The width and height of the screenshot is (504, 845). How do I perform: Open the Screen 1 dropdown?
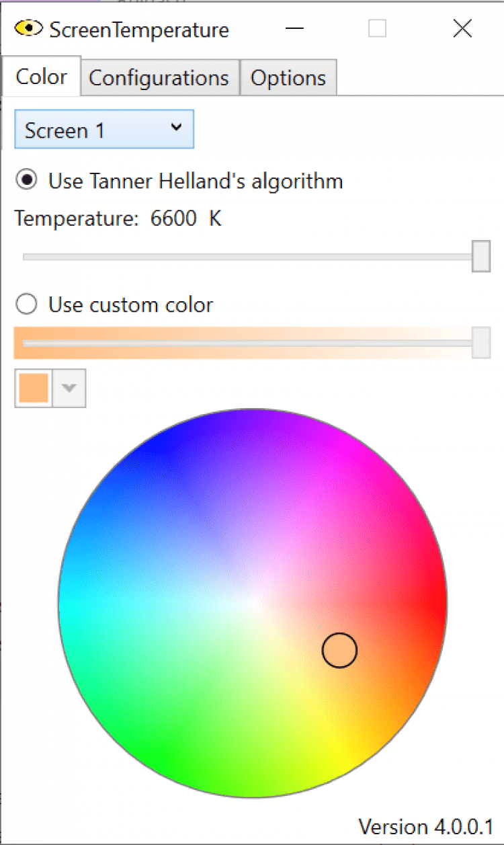104,130
